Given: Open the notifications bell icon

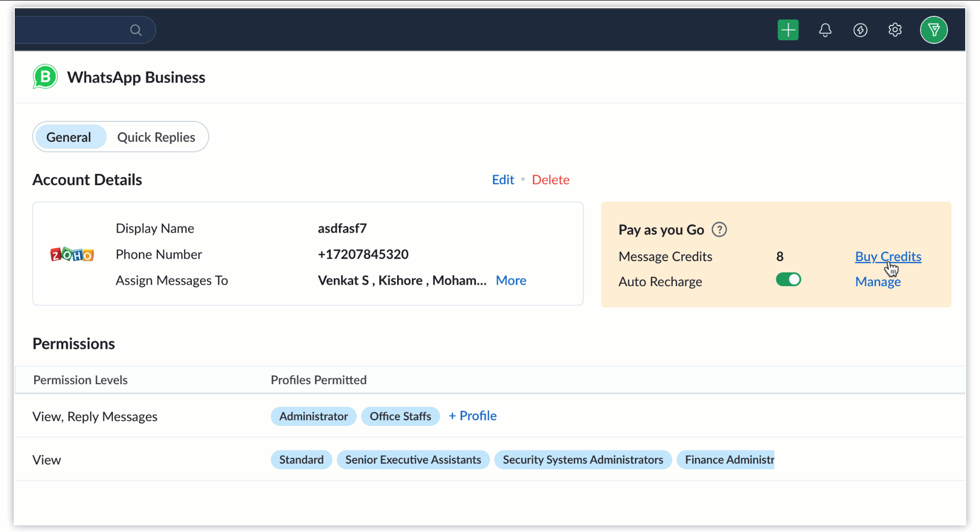Looking at the screenshot, I should (825, 30).
